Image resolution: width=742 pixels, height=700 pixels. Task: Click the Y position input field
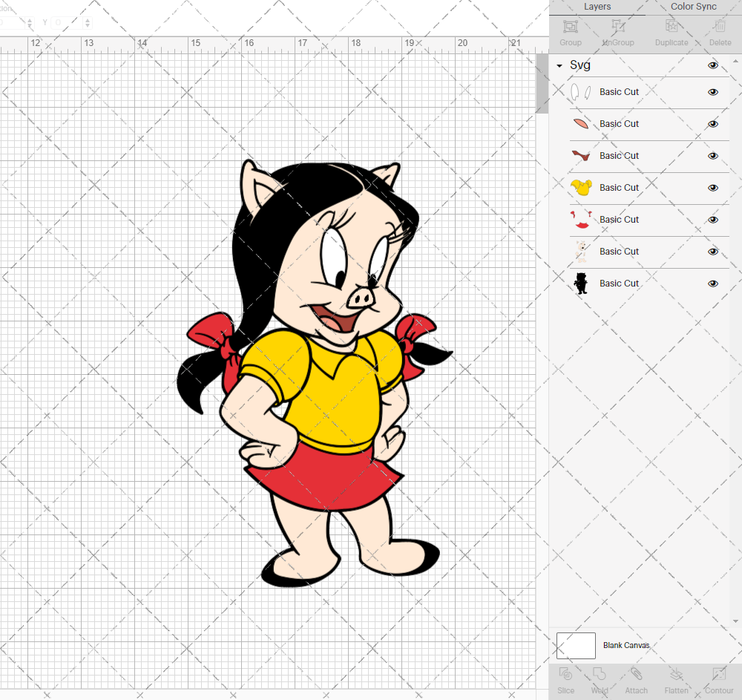(67, 22)
